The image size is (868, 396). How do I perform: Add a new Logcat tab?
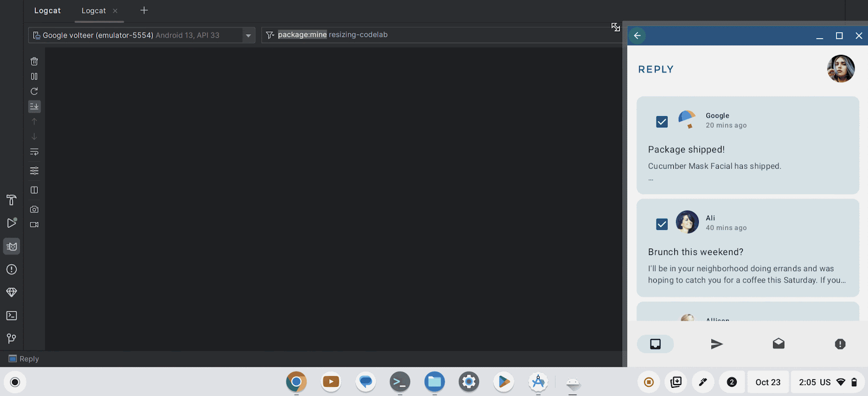coord(144,10)
